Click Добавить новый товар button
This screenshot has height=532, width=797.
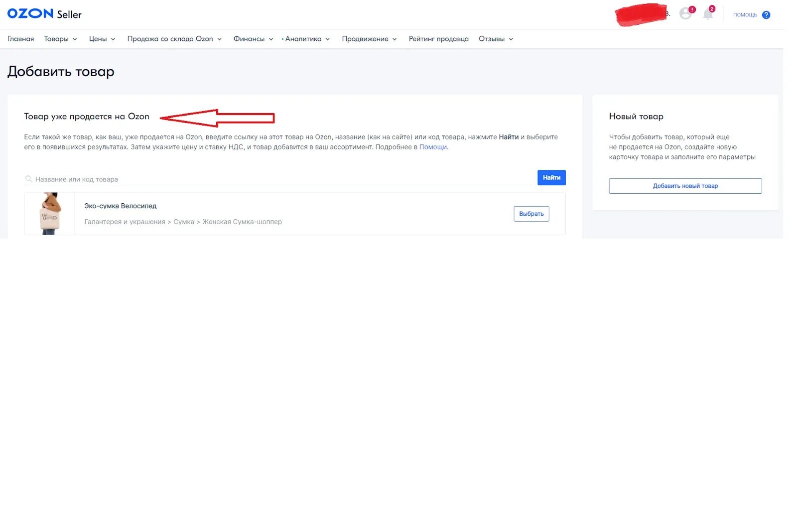tap(685, 186)
